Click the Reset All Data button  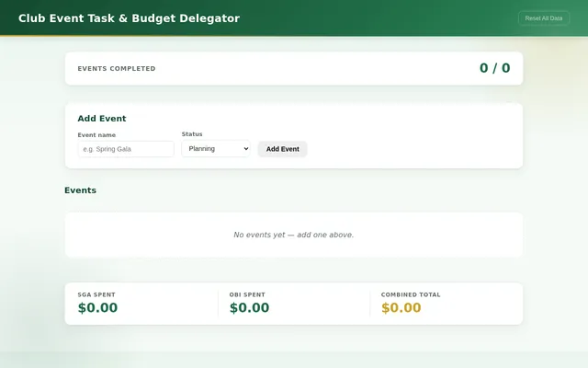(x=544, y=18)
